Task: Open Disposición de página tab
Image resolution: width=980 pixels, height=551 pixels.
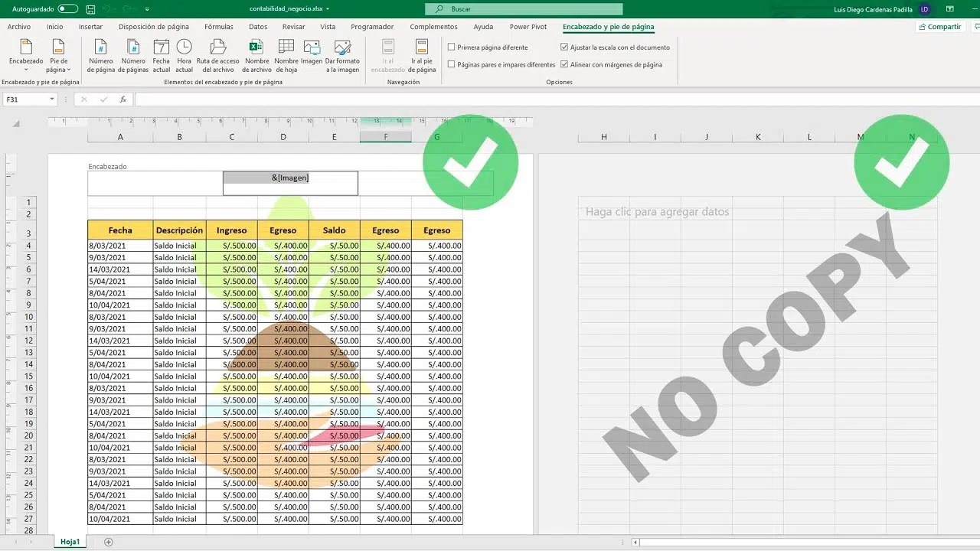Action: (154, 27)
